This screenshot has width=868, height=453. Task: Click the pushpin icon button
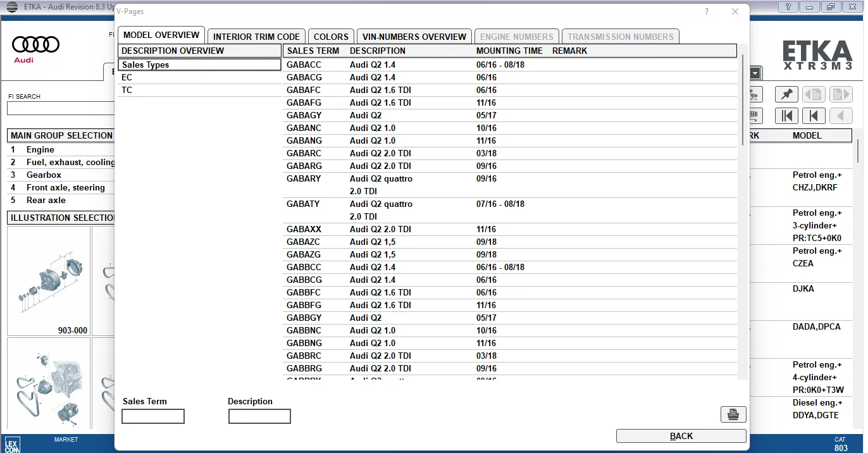pos(786,95)
